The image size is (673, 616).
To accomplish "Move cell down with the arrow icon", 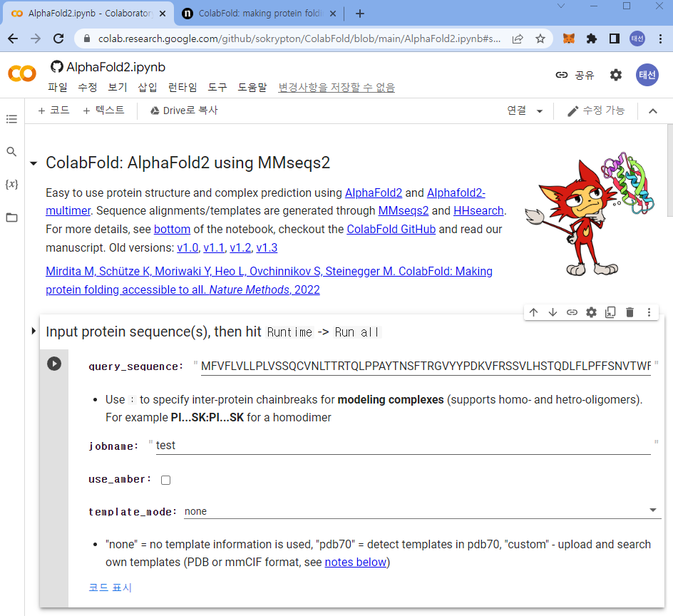I will pos(553,312).
